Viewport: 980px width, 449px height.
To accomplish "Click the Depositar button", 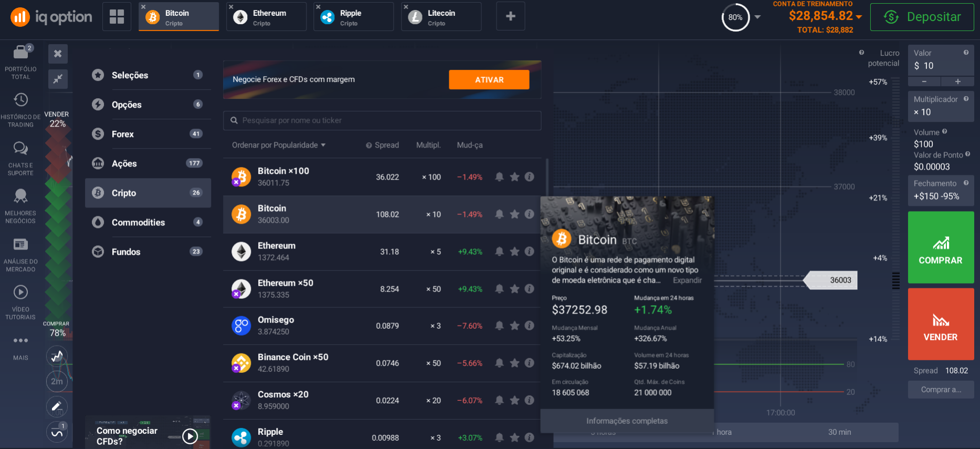I will [922, 17].
